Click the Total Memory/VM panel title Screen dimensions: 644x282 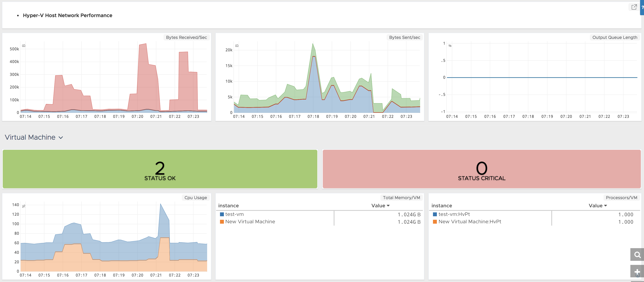401,198
